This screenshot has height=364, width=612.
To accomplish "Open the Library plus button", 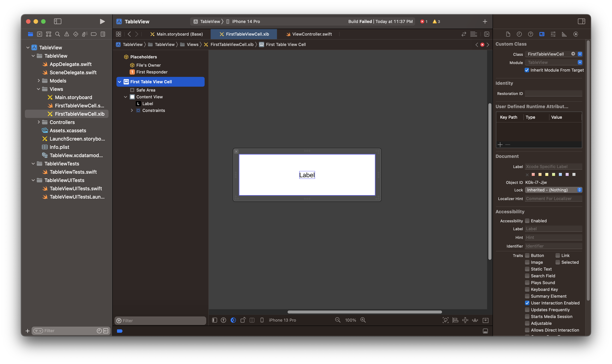I will [x=485, y=22].
